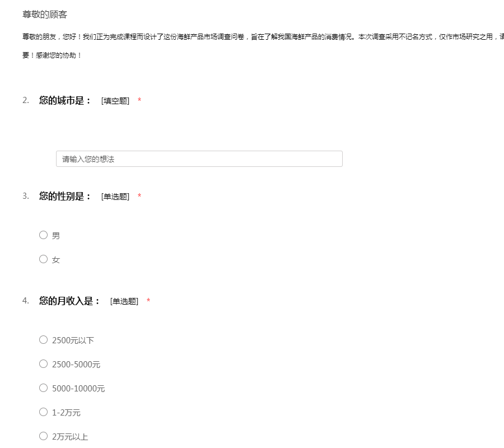The image size is (504, 448).
Task: Click question number 4 label
Action: coord(26,301)
